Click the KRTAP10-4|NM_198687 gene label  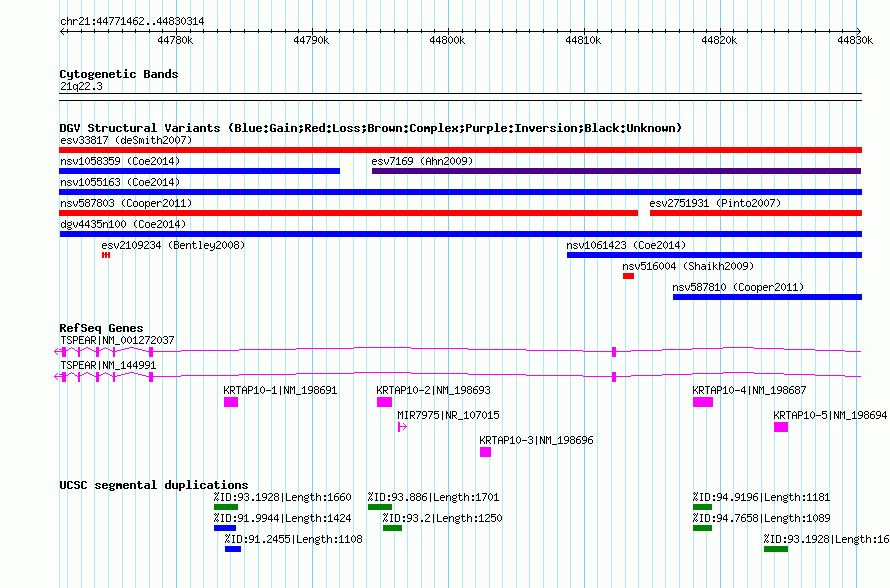pos(749,390)
